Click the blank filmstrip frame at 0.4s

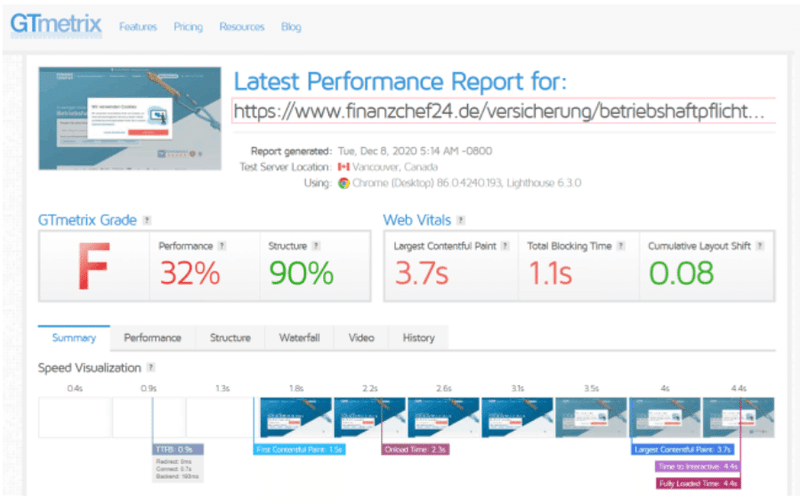pos(75,417)
